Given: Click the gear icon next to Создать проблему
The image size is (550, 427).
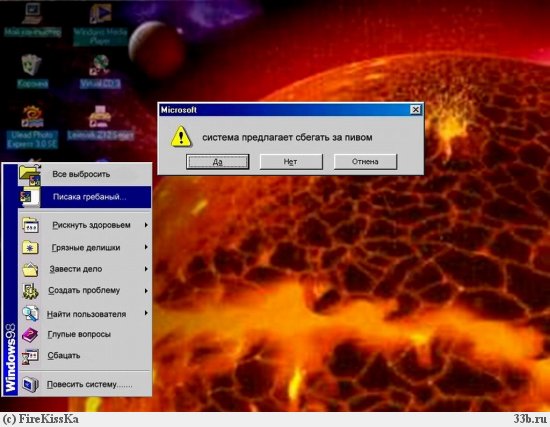Looking at the screenshot, I should (30, 291).
